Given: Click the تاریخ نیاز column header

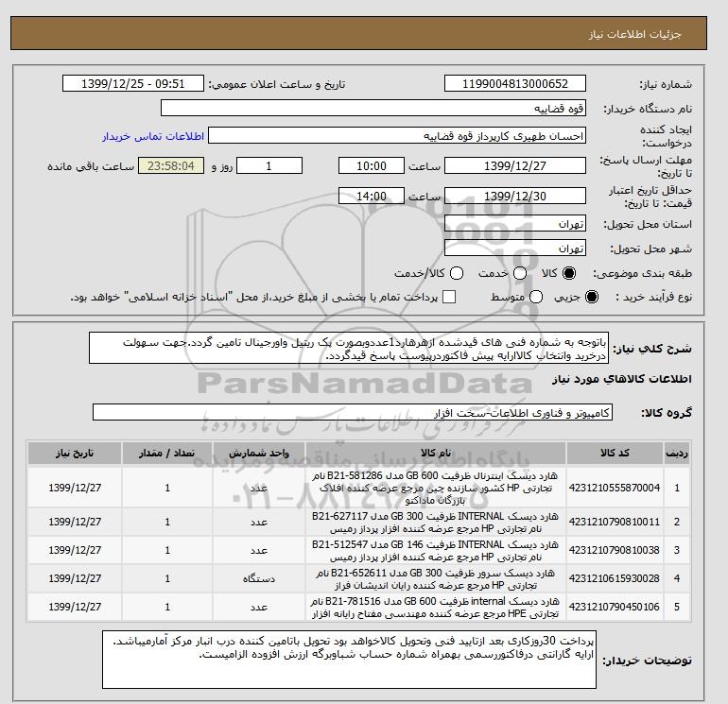Looking at the screenshot, I should coord(75,454).
